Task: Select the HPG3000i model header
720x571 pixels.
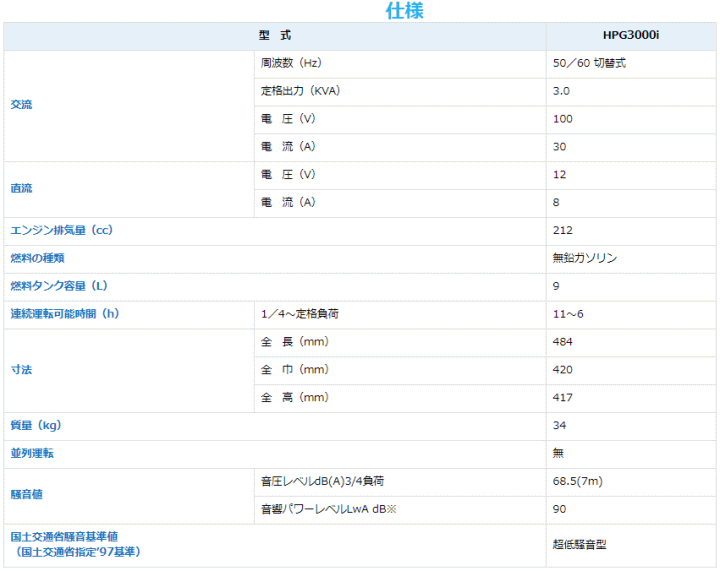Action: 631,35
